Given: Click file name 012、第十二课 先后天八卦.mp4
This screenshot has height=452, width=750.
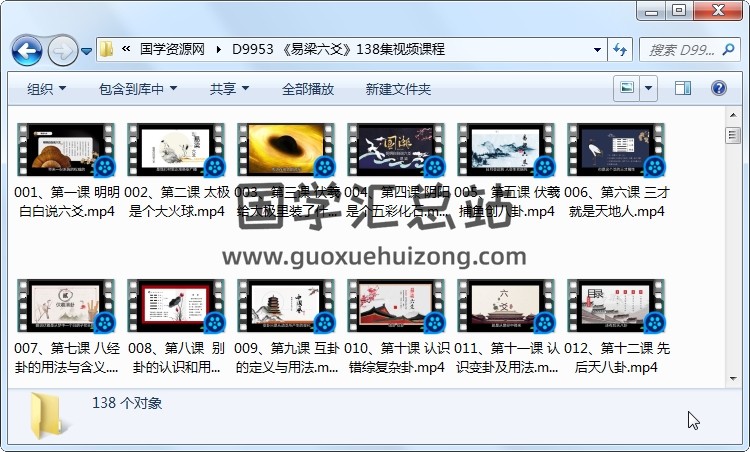Looking at the screenshot, I should 617,357.
